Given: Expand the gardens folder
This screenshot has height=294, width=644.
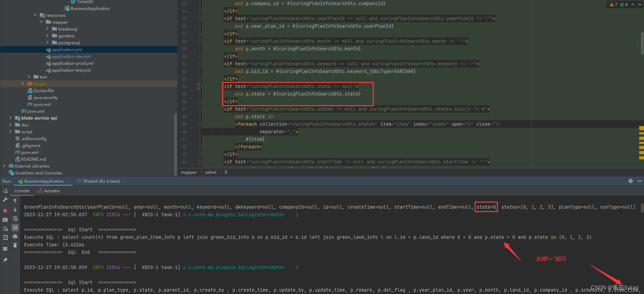Looking at the screenshot, I should pos(47,36).
